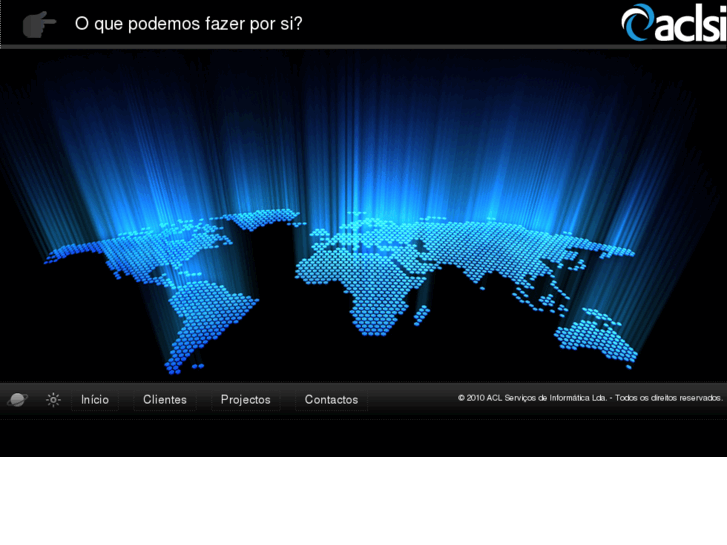Click the sun icon in the bottom bar
727x545 pixels.
tap(53, 399)
